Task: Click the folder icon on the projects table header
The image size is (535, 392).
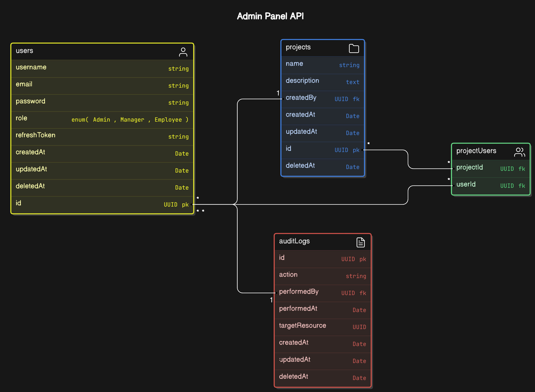Action: coord(354,48)
